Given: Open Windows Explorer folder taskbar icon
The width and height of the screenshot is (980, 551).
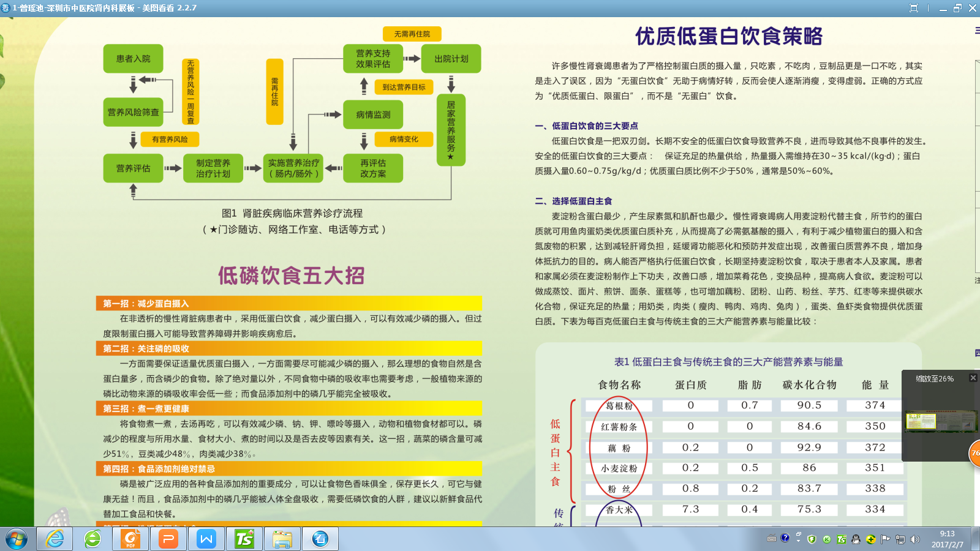Looking at the screenshot, I should (282, 539).
